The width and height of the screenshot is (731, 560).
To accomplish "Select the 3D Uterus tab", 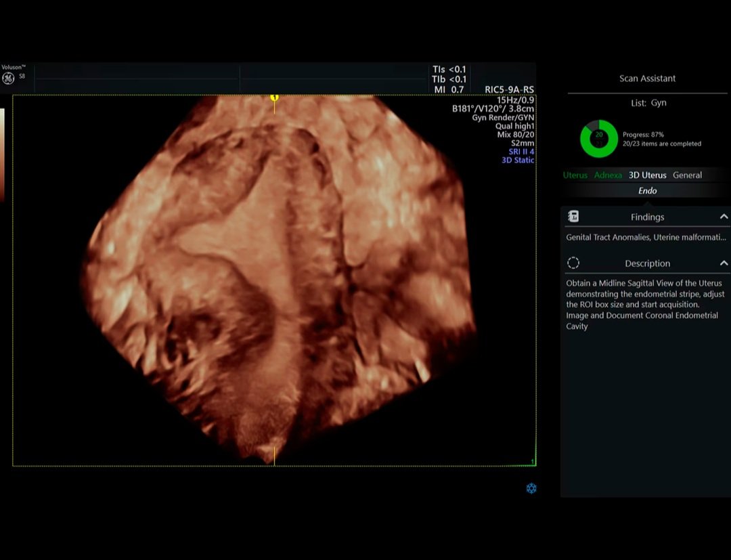I will 647,175.
